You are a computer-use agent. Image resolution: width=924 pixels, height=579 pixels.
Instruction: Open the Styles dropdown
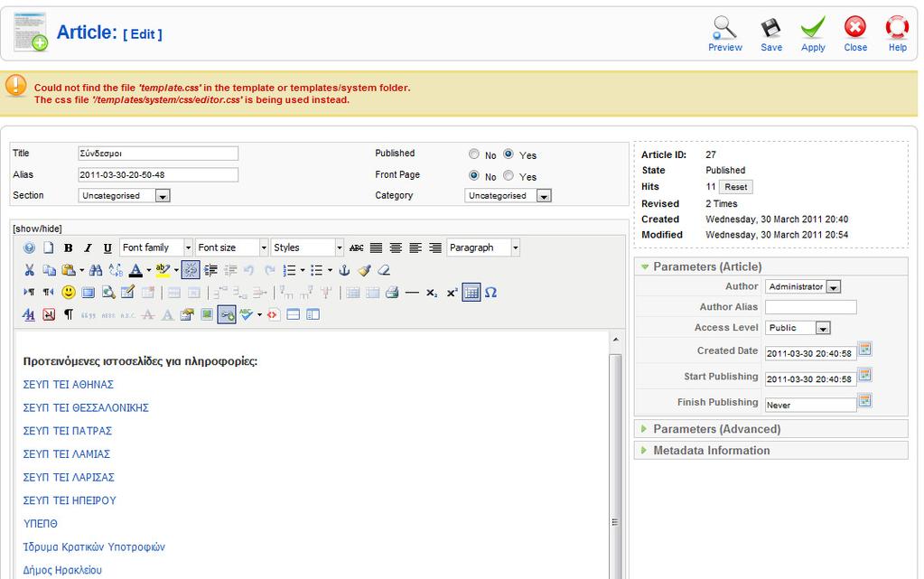point(307,247)
